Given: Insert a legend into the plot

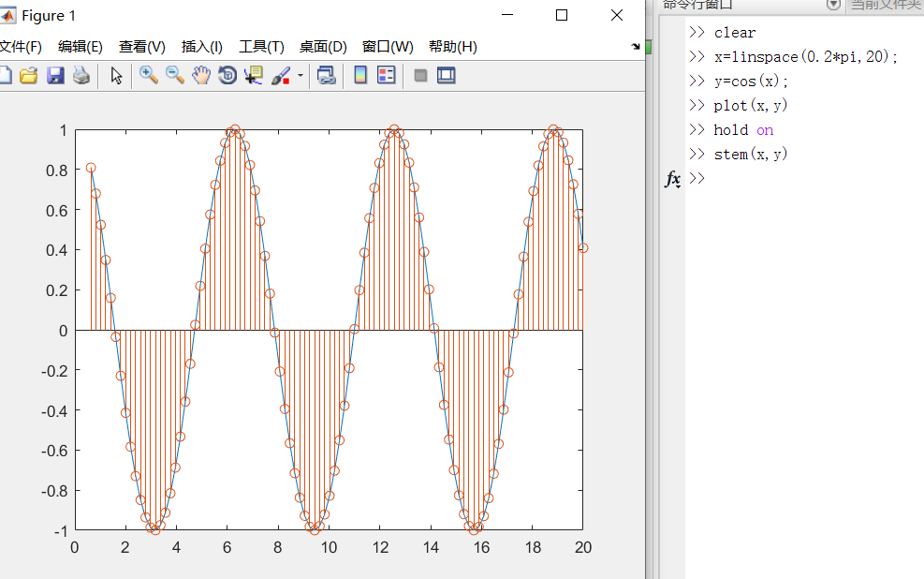Looking at the screenshot, I should (x=387, y=75).
